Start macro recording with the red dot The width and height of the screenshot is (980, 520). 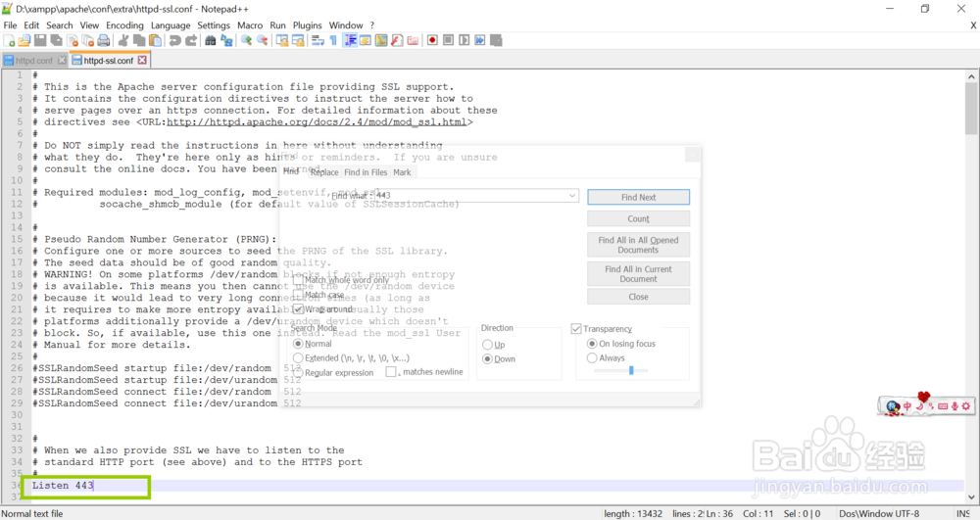click(432, 40)
